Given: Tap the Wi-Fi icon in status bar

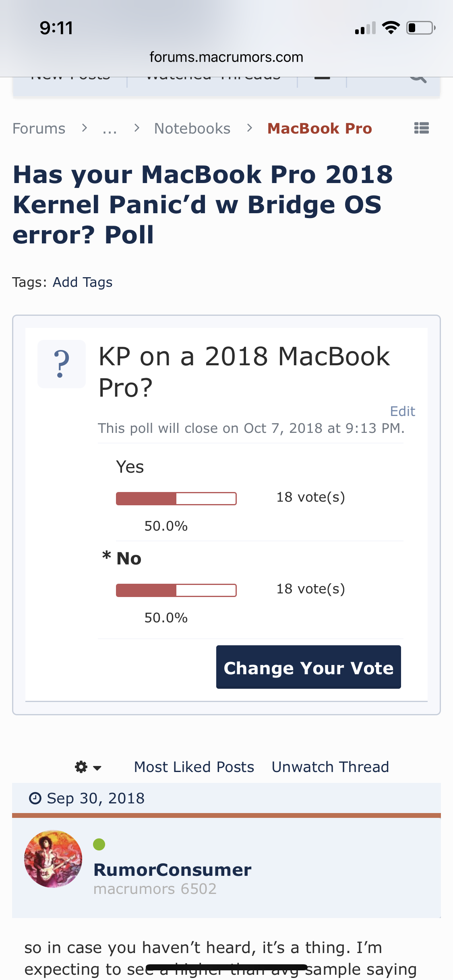Looking at the screenshot, I should pyautogui.click(x=390, y=28).
